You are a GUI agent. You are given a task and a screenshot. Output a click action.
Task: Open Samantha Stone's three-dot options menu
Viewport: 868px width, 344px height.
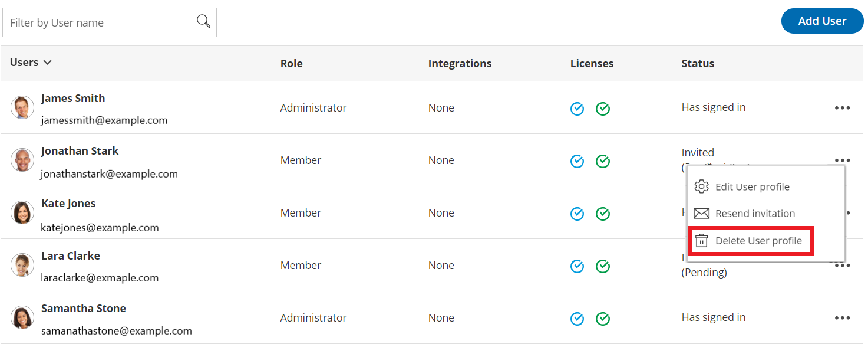[842, 318]
